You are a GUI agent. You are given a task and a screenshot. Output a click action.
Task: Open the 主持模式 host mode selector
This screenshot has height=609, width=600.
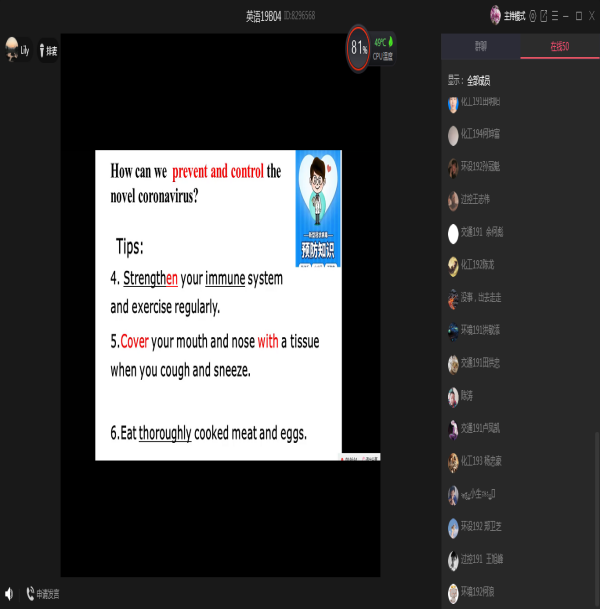click(x=514, y=15)
